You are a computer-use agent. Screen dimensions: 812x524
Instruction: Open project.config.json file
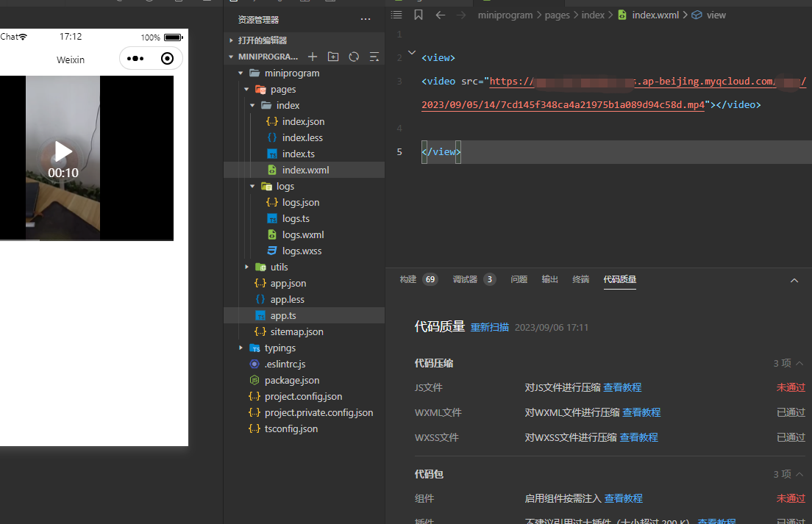click(x=304, y=396)
